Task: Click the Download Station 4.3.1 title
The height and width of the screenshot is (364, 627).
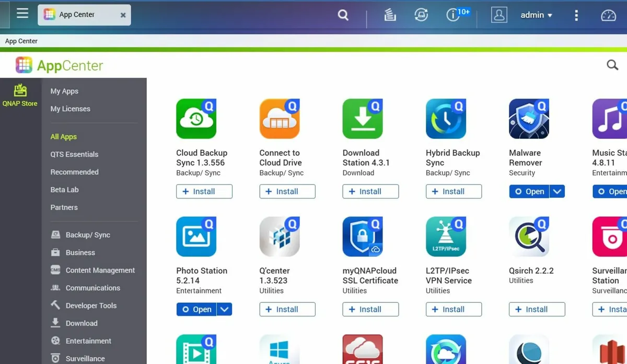Action: pos(366,158)
